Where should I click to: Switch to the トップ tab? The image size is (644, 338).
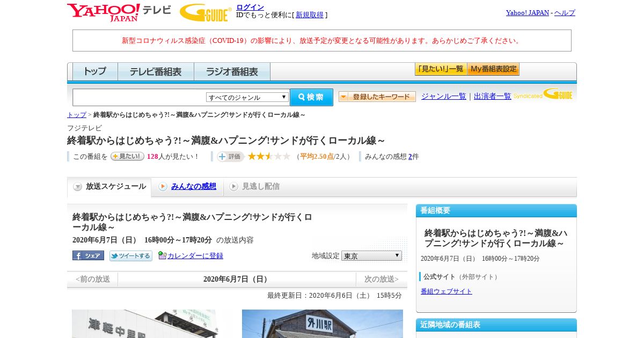pos(95,71)
